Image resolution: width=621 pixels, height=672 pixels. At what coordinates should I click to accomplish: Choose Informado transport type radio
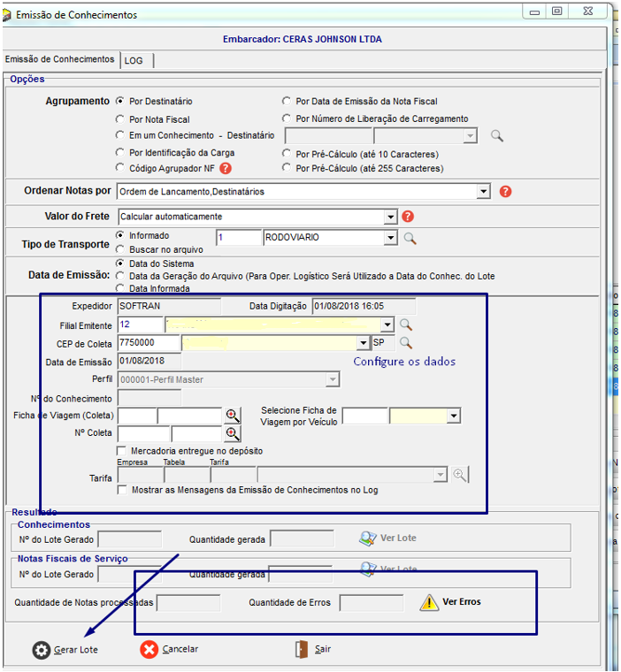pos(120,235)
